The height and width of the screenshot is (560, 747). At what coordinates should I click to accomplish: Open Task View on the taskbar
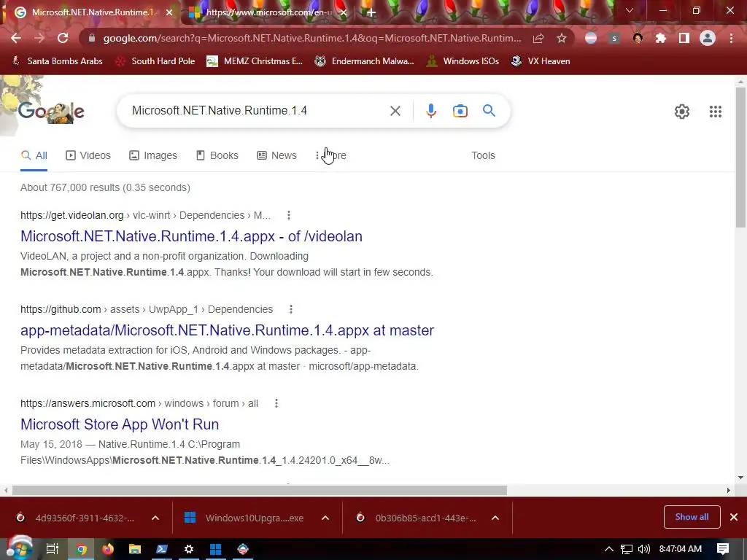53,549
